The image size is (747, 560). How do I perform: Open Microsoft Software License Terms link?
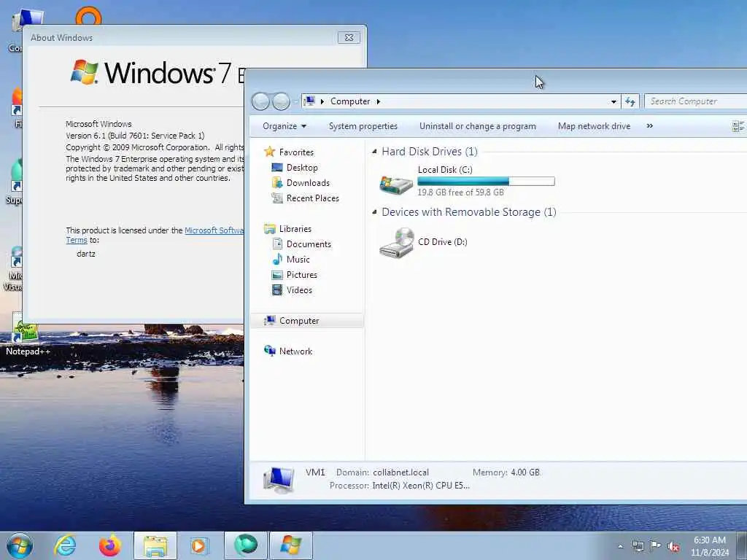214,230
